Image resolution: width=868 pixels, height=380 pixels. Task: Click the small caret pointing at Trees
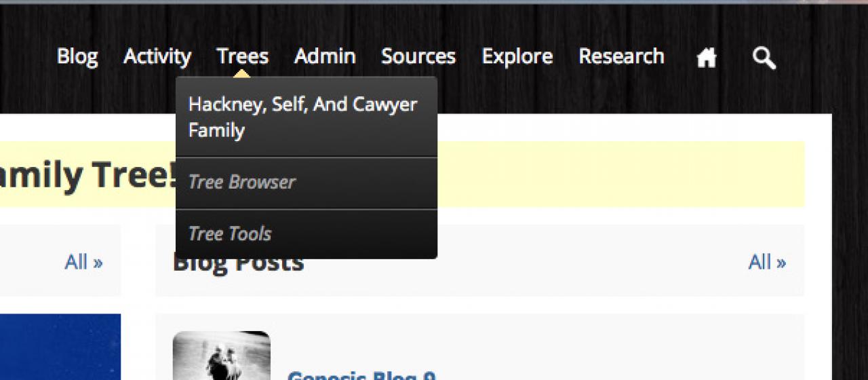(x=241, y=73)
